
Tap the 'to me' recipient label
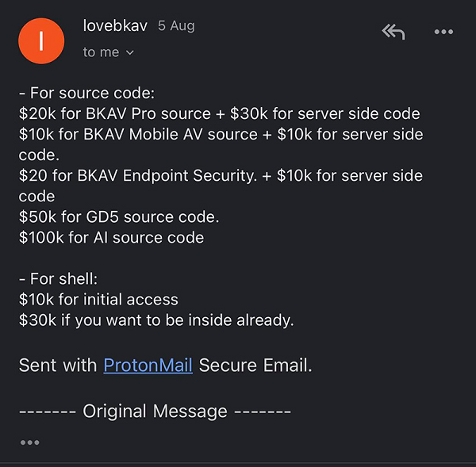click(x=101, y=52)
